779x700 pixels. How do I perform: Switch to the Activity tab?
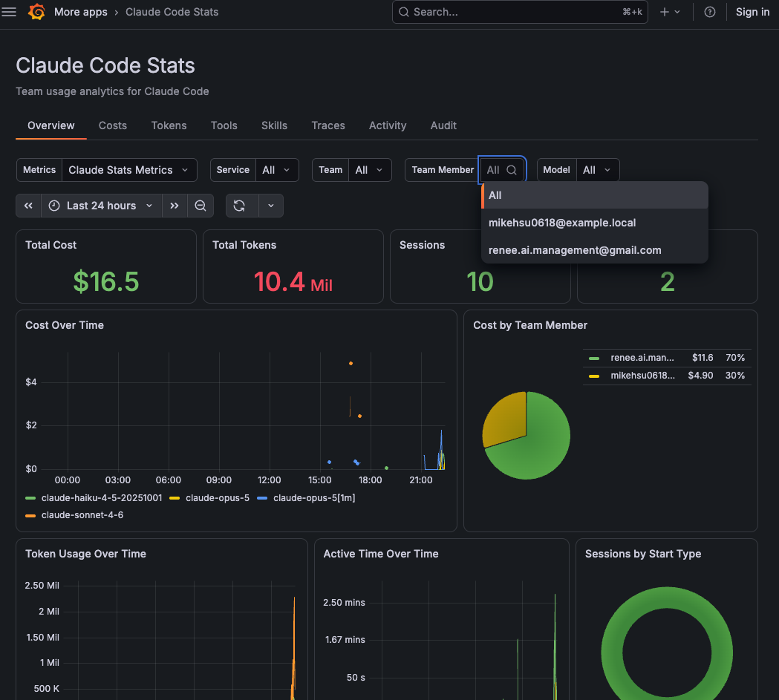[388, 125]
